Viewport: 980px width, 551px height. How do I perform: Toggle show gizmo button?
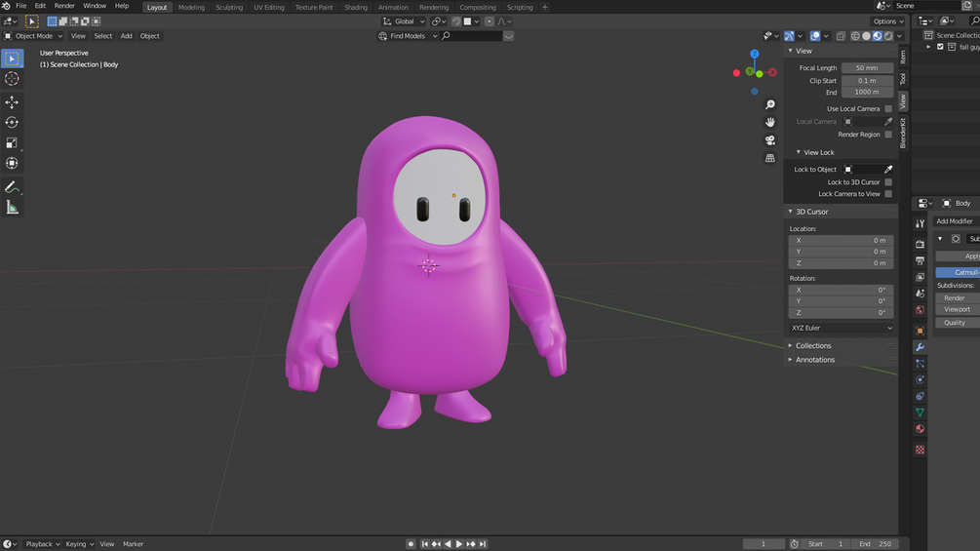click(790, 36)
